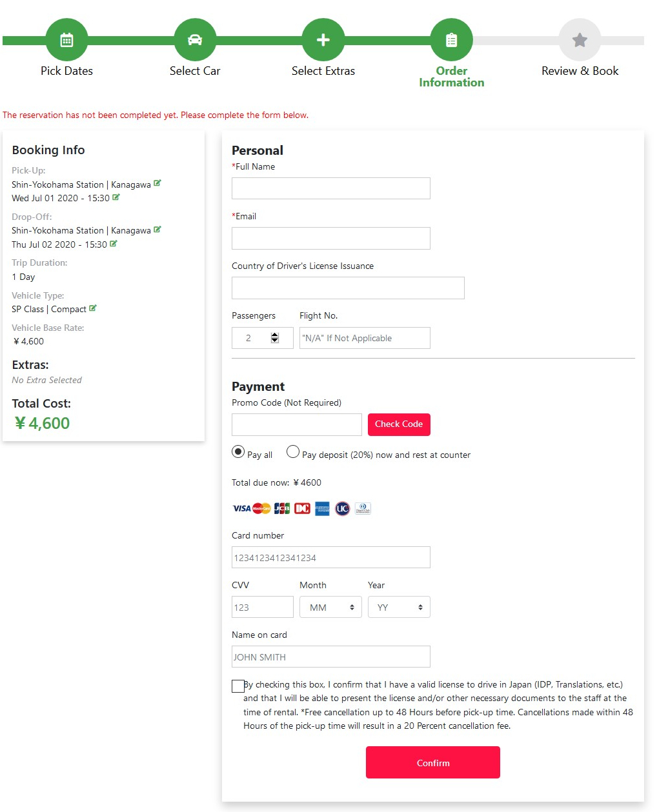Click the Confirm button
Image resolution: width=668 pixels, height=812 pixels.
[432, 762]
